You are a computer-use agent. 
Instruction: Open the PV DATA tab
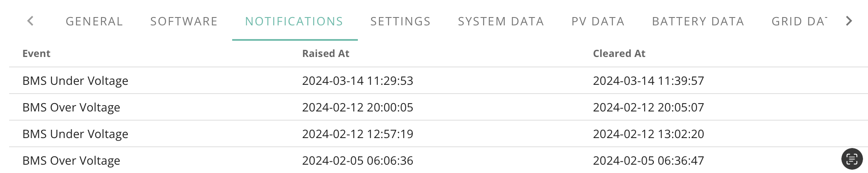click(x=598, y=21)
